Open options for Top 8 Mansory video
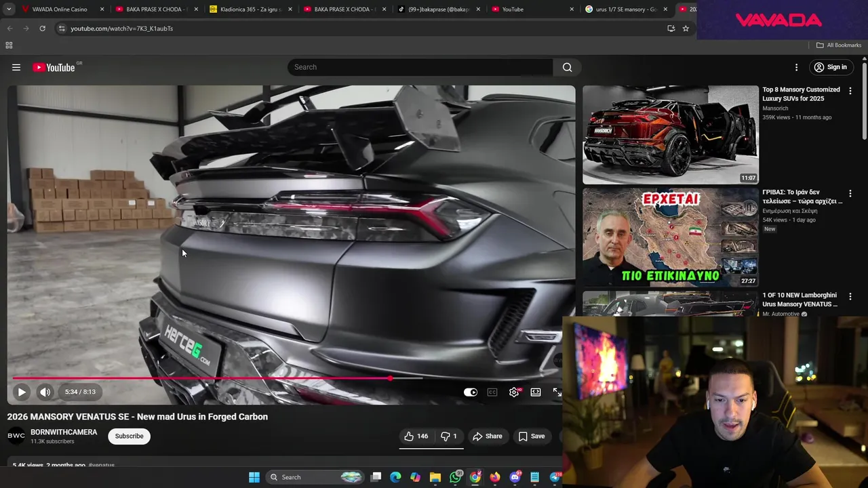868x488 pixels. coord(850,91)
